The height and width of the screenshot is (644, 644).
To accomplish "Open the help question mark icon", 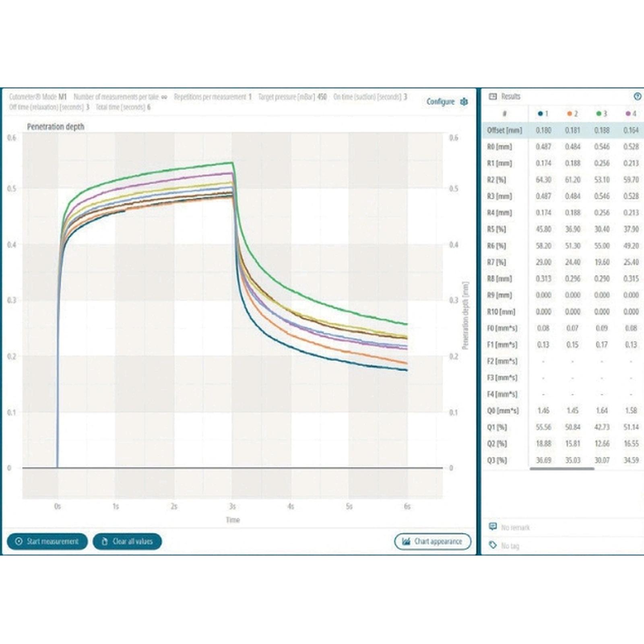I will pos(637,96).
